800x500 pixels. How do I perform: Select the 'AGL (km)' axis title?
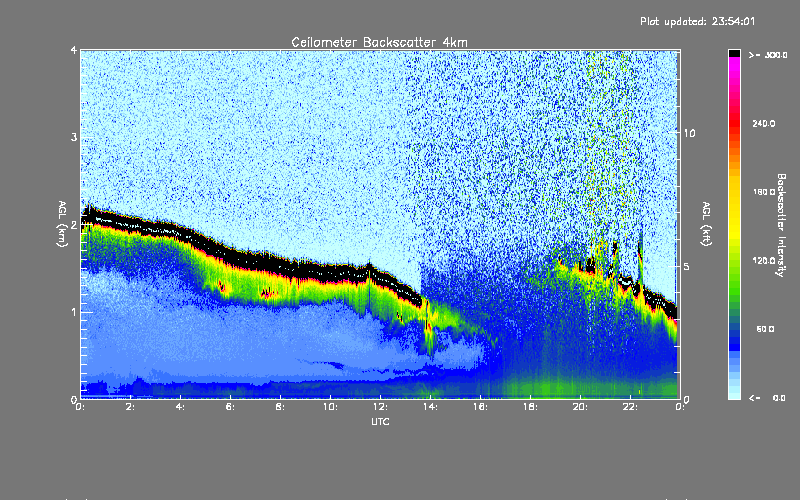(x=62, y=224)
